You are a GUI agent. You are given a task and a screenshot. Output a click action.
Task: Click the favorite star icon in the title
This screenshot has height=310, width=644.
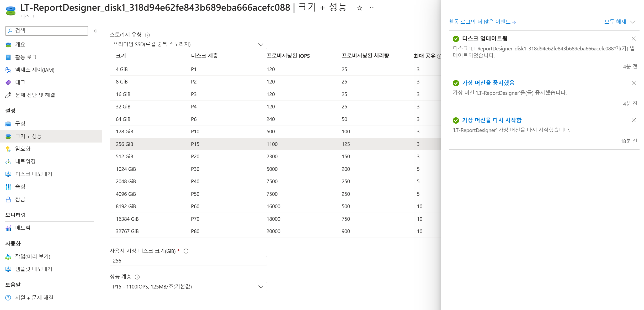[360, 8]
